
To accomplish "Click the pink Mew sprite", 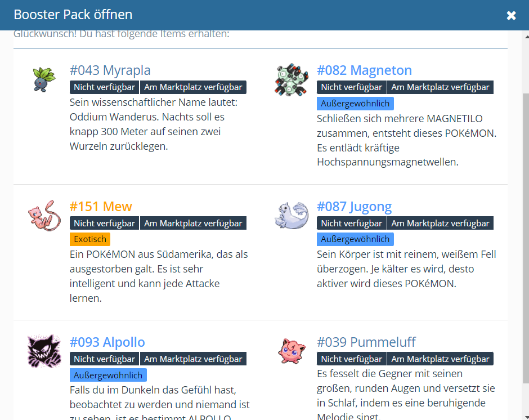I will click(x=43, y=214).
